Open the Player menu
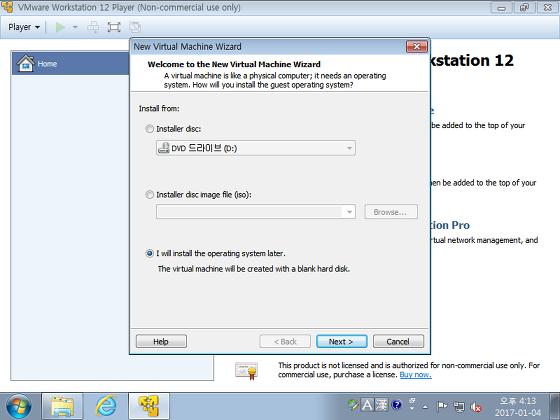 24,27
